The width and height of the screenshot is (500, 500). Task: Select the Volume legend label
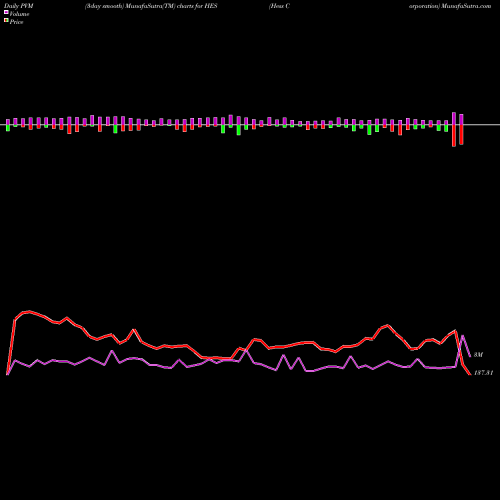19,14
